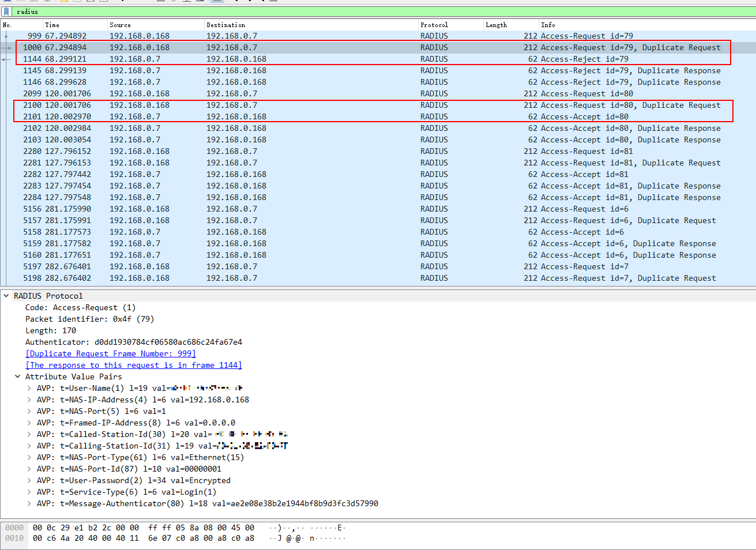Expand the User-Name(1) AVP entry

(29, 388)
